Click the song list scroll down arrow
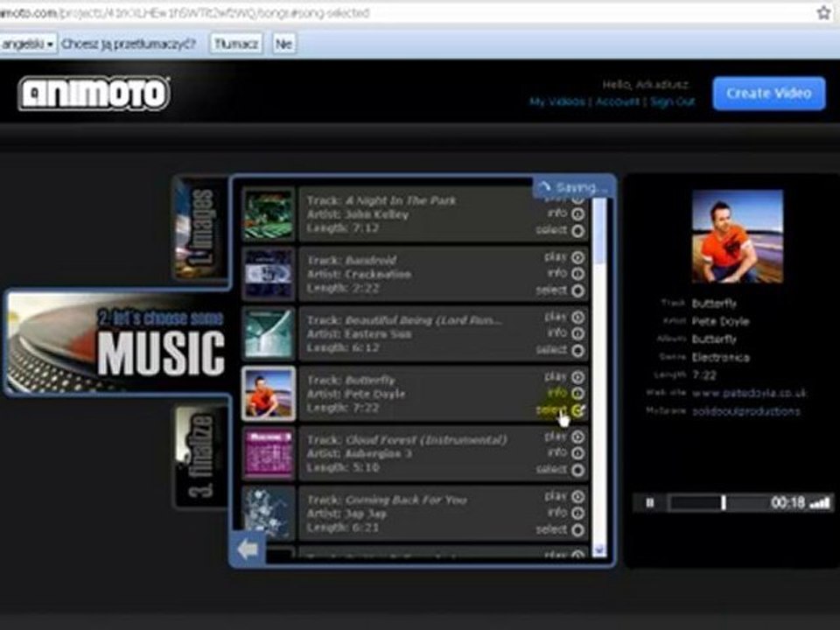The height and width of the screenshot is (630, 840). tap(599, 550)
